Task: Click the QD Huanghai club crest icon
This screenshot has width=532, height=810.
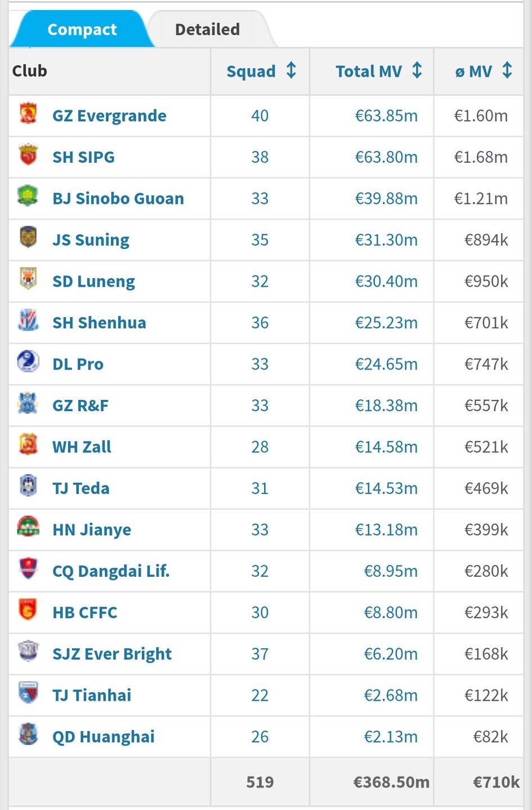Action: (x=28, y=734)
